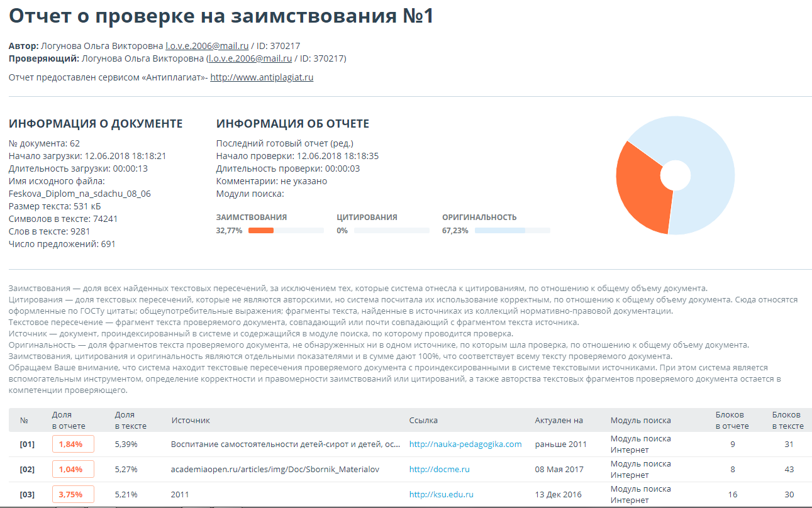Click the email link in the Автор line

click(207, 46)
